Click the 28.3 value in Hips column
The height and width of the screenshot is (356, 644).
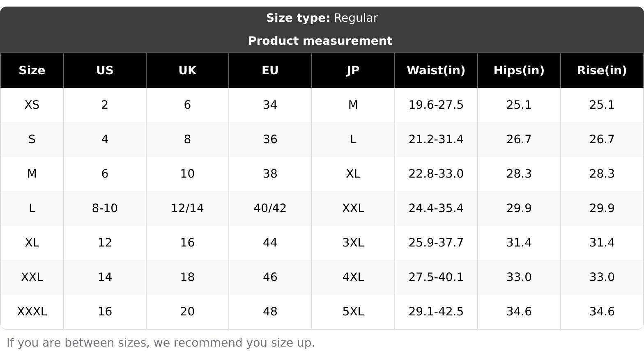[x=519, y=174]
